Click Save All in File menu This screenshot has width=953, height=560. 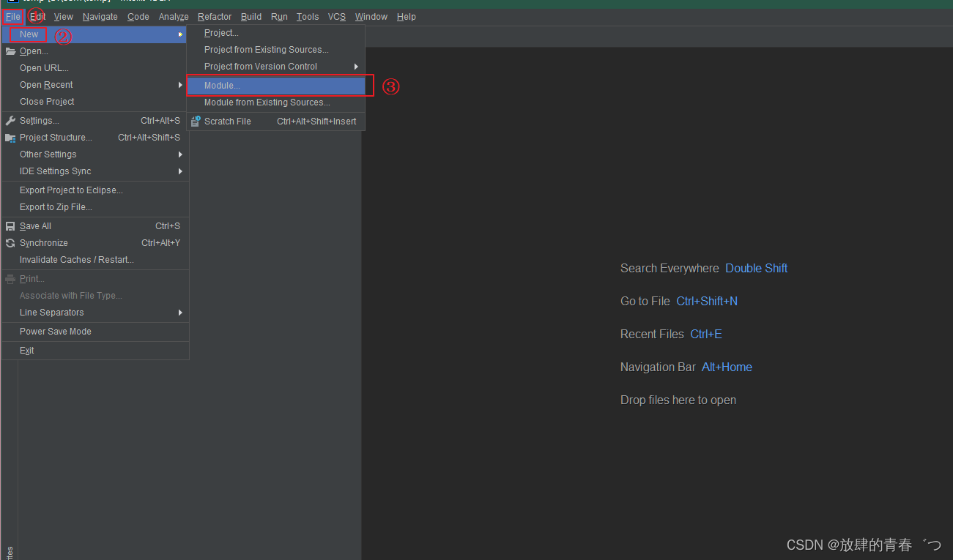pos(94,226)
